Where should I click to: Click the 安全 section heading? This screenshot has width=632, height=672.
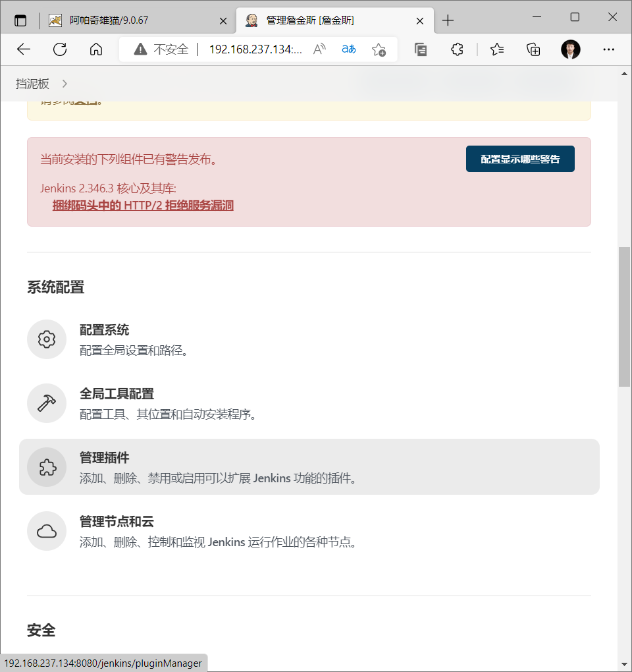click(41, 630)
